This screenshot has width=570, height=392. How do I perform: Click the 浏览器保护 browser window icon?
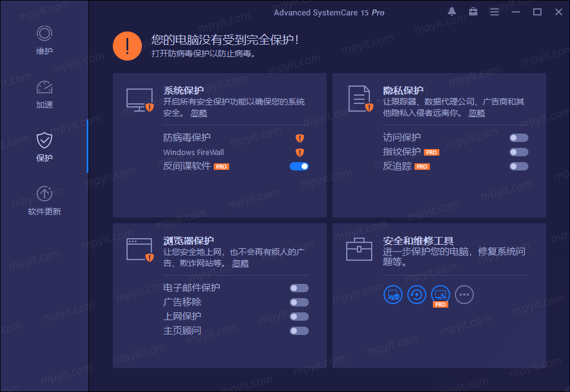(140, 250)
